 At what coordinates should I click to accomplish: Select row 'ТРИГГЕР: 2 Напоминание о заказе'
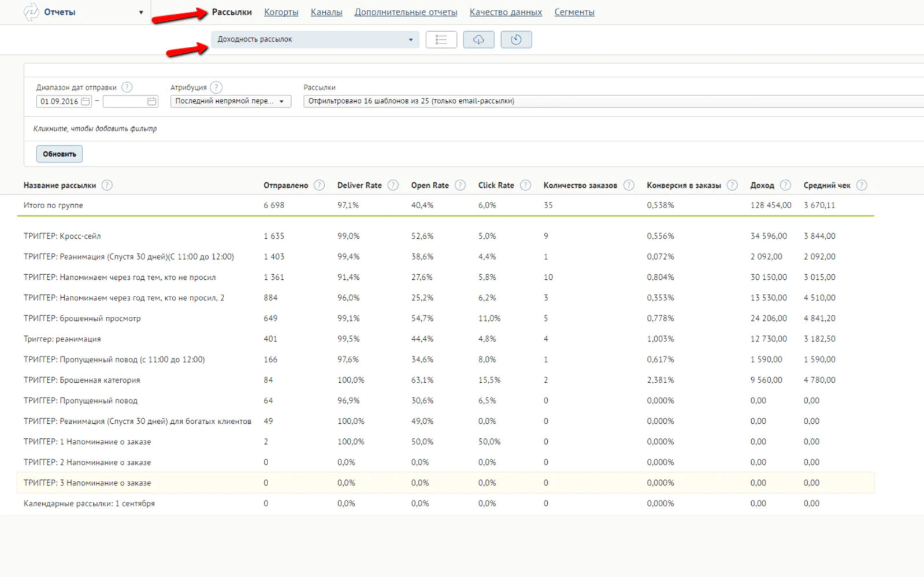446,462
